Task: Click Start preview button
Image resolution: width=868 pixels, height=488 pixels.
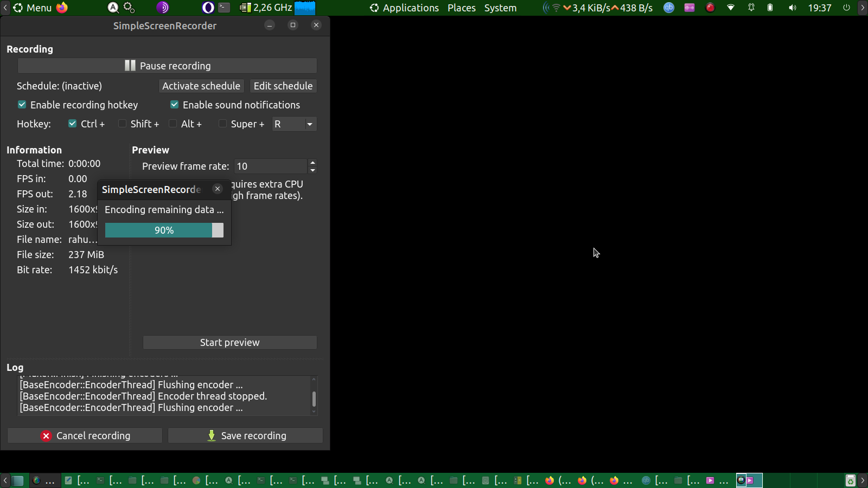Action: 230,342
